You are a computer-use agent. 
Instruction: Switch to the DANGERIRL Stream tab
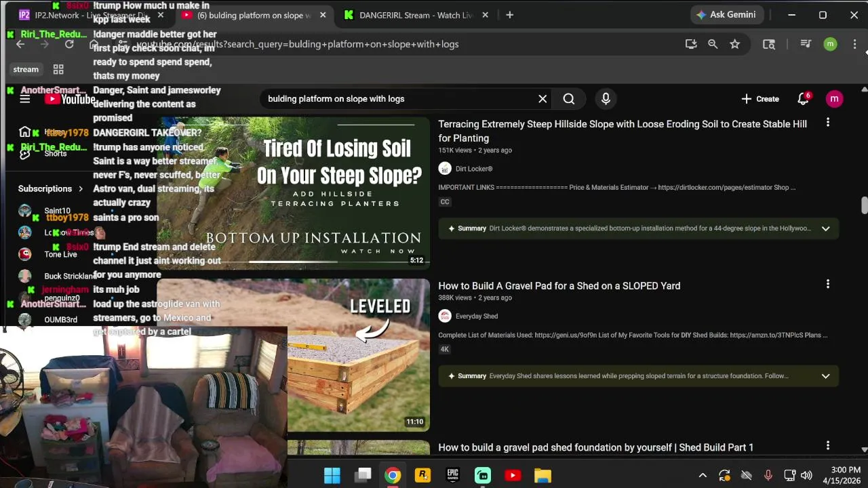[416, 15]
